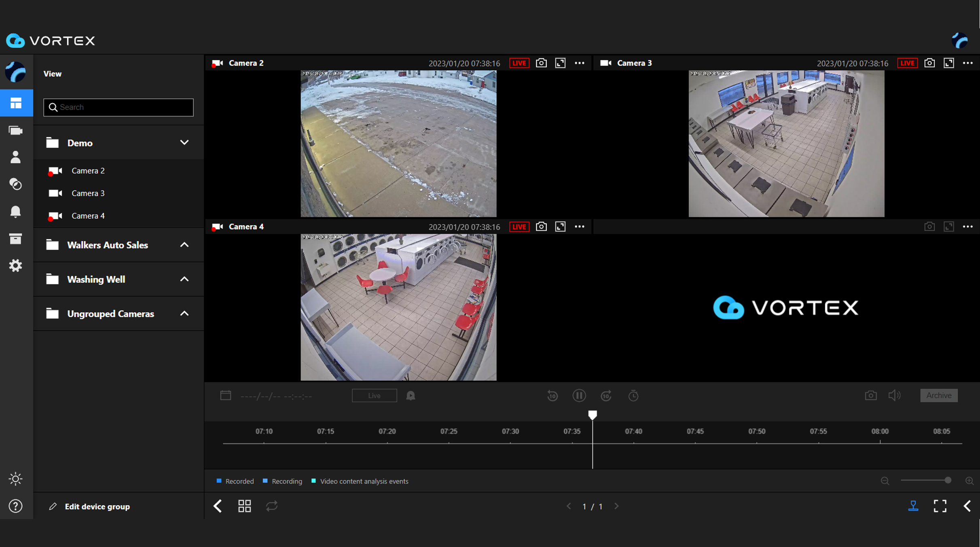Adjust the timeline zoom slider handle
This screenshot has width=980, height=547.
[948, 481]
